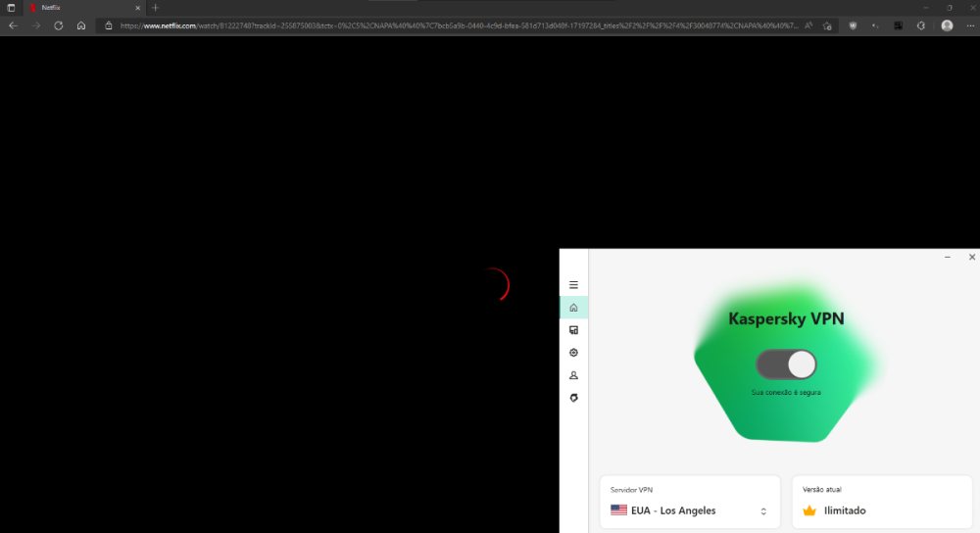Minimize the Kaspersky VPN window

[x=948, y=257]
